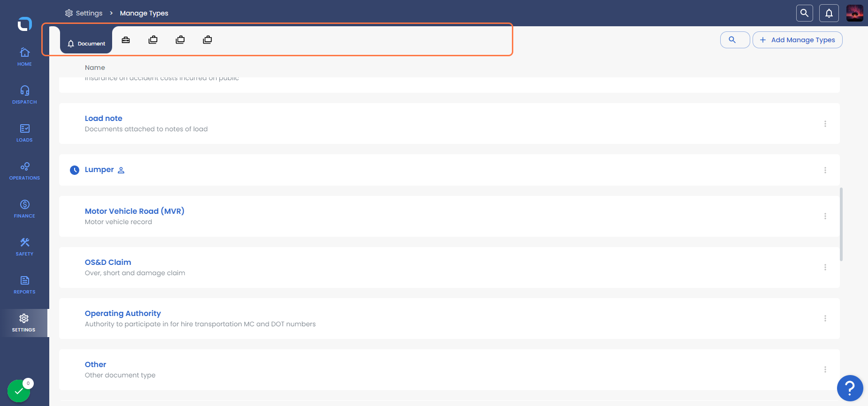Open the options menu for Operating Authority
868x406 pixels.
click(x=825, y=318)
